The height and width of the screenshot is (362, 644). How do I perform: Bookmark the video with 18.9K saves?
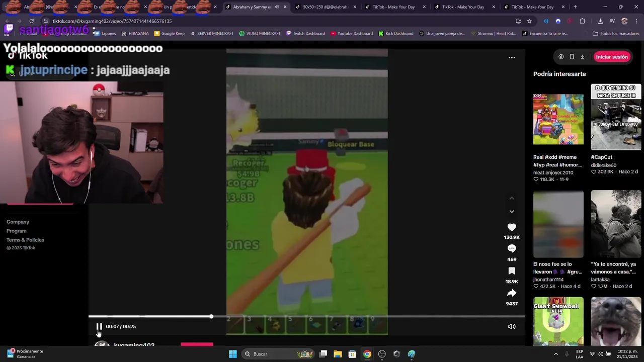coord(512,270)
